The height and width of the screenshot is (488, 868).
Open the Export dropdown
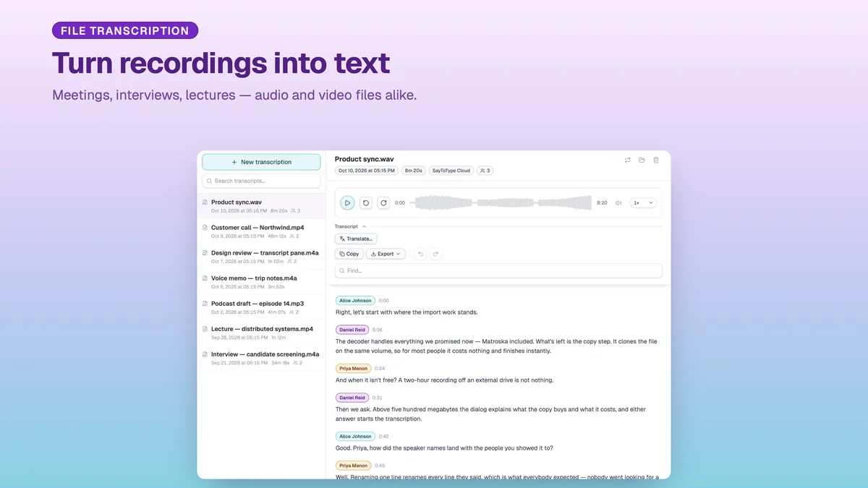point(386,254)
